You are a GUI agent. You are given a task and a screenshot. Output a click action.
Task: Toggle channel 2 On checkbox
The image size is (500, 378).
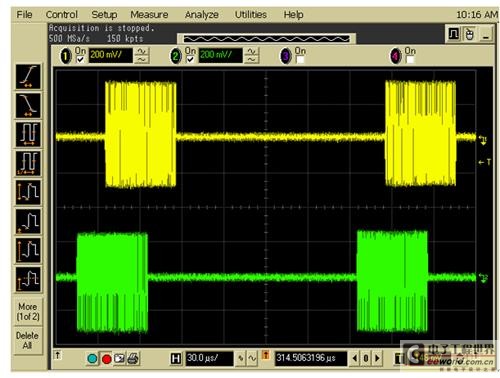point(190,60)
